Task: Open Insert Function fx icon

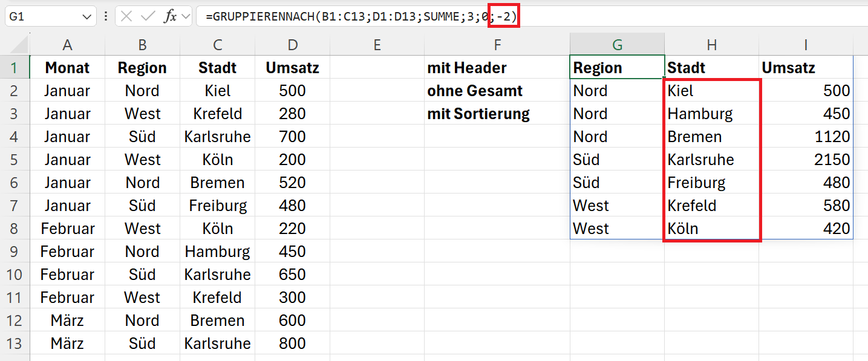Action: click(x=171, y=16)
